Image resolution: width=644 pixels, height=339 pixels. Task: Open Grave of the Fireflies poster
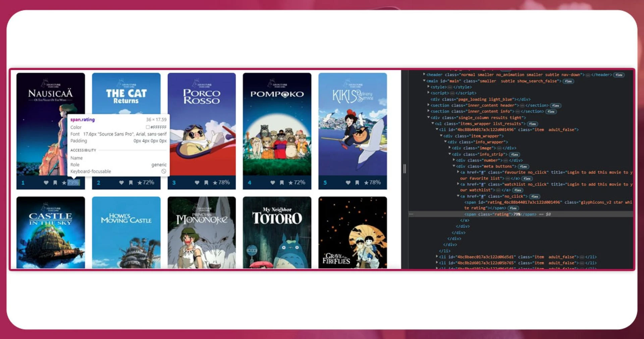(x=353, y=232)
